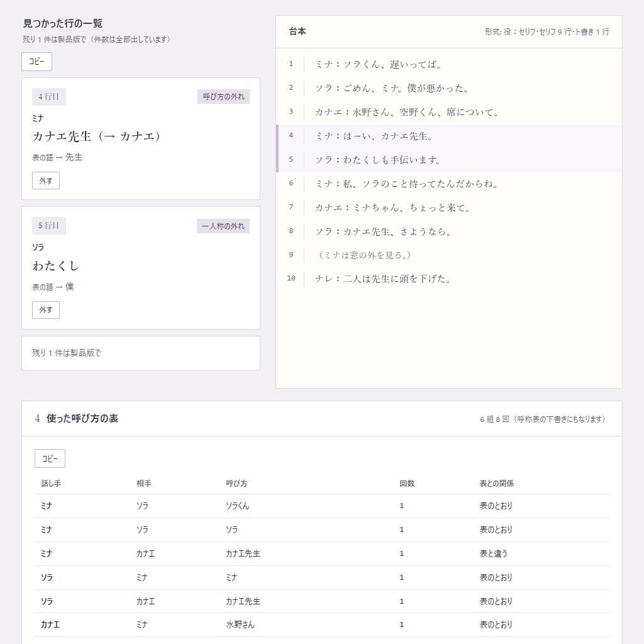Click the 呼び方の外れ tag

coord(223,96)
